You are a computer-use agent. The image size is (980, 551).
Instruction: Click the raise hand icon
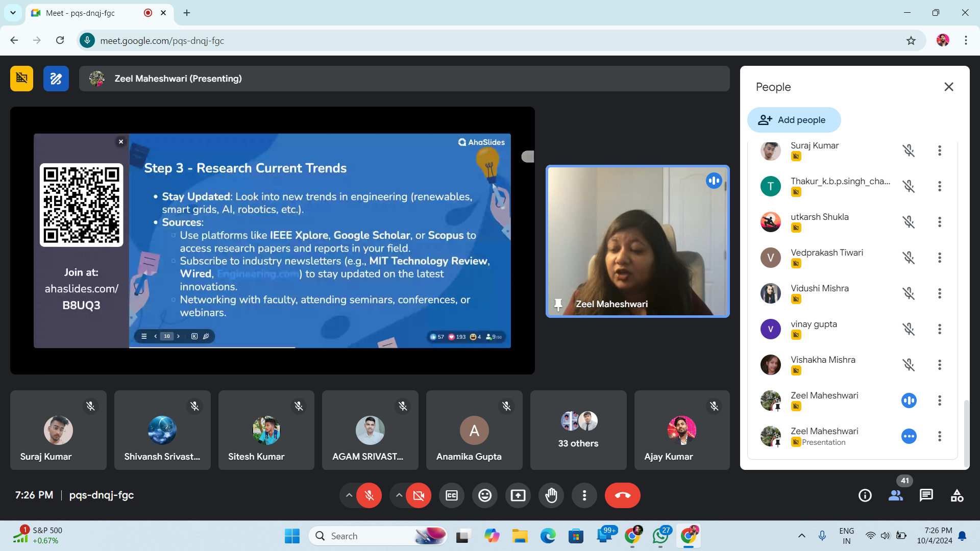pyautogui.click(x=551, y=495)
